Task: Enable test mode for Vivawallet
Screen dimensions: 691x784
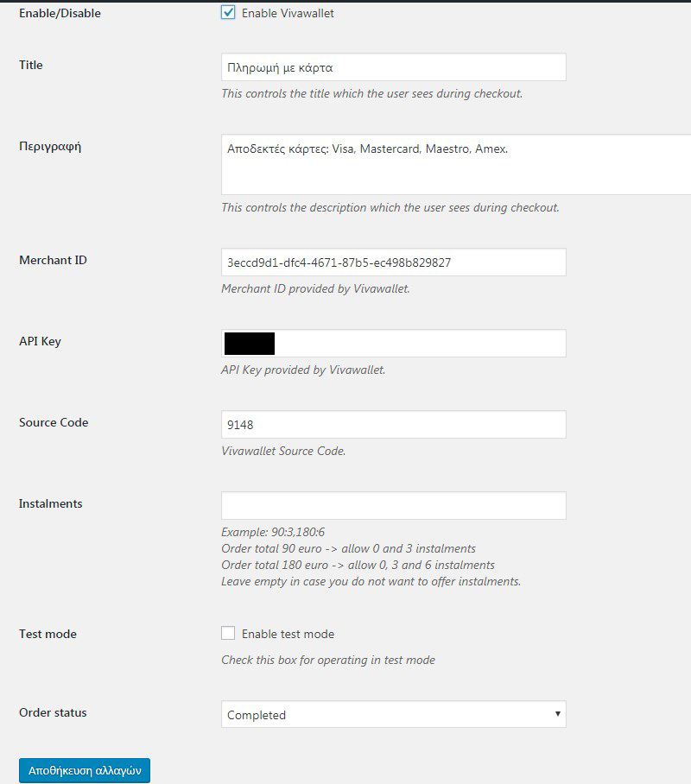Action: tap(228, 633)
